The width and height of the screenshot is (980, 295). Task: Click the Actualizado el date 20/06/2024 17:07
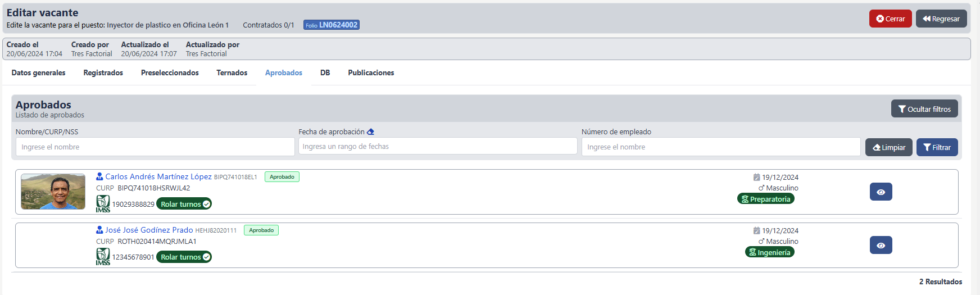(x=149, y=54)
